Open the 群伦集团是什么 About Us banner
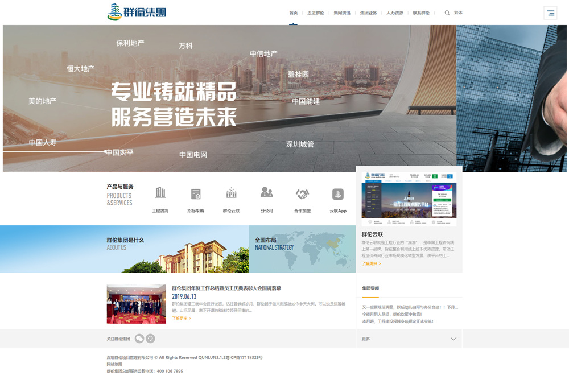This screenshot has height=392, width=569. pos(125,249)
